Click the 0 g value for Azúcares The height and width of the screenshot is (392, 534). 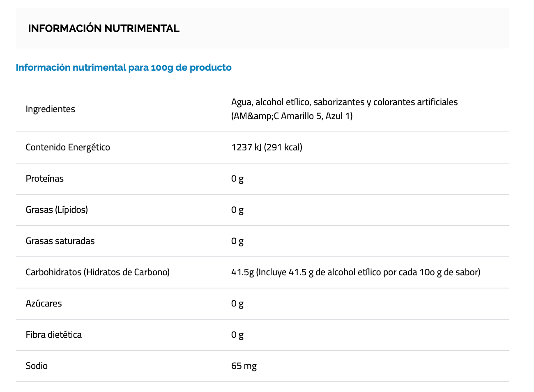pyautogui.click(x=237, y=303)
